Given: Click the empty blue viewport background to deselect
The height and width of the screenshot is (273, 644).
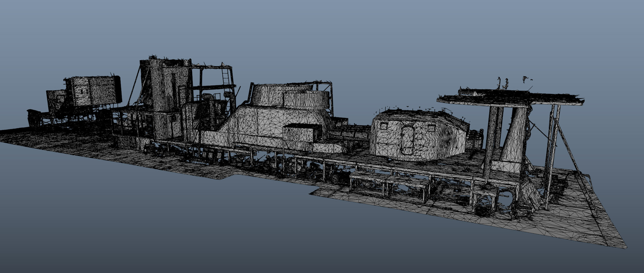Looking at the screenshot, I should [x=322, y=32].
